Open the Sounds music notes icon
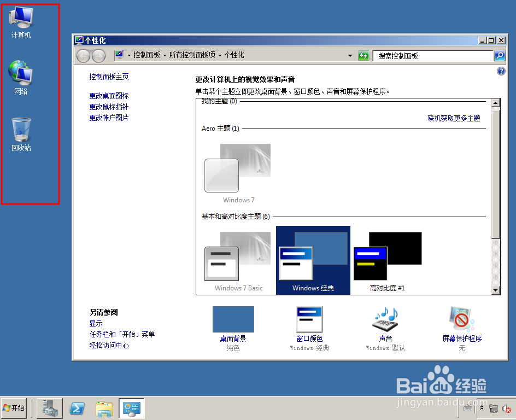This screenshot has width=516, height=420. [385, 319]
